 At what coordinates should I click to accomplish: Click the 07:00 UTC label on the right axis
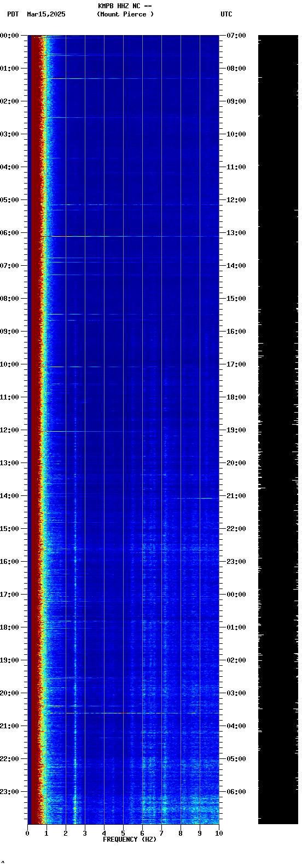click(236, 36)
